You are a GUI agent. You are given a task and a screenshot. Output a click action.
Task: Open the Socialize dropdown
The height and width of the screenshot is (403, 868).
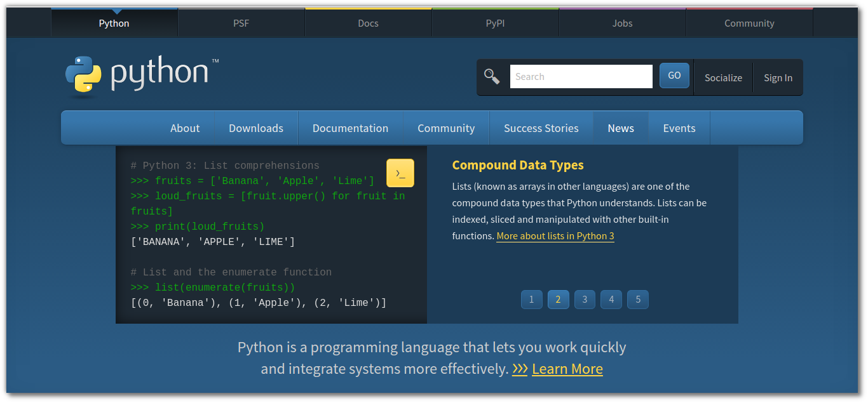click(x=723, y=77)
